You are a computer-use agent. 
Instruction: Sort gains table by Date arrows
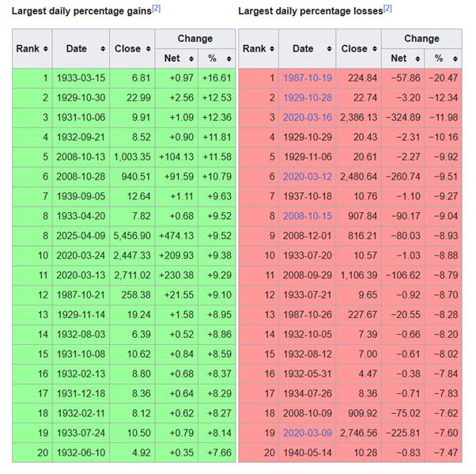[x=103, y=49]
